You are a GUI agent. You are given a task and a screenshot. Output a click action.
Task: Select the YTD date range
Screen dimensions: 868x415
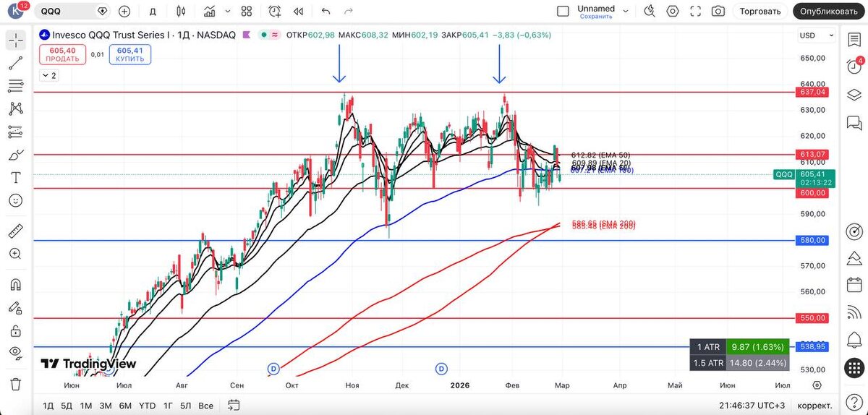click(x=147, y=406)
